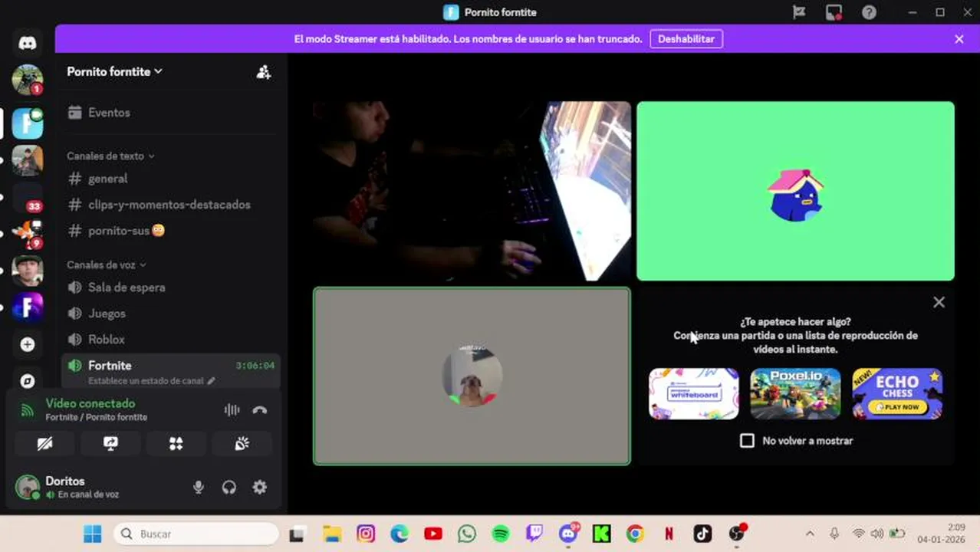Open the inbox flag icon in title bar
The height and width of the screenshot is (552, 980).
tap(798, 12)
